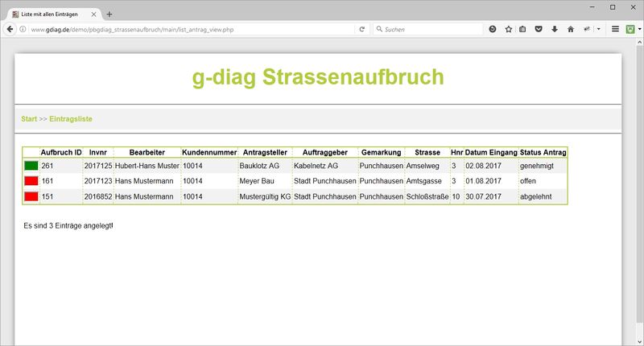Reload the page with the refresh icon

(x=362, y=29)
